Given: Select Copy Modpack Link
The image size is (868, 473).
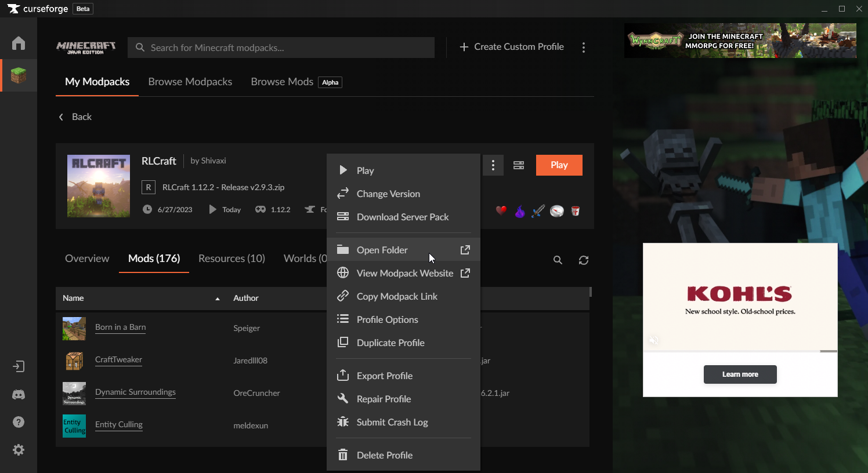Looking at the screenshot, I should pos(403,296).
